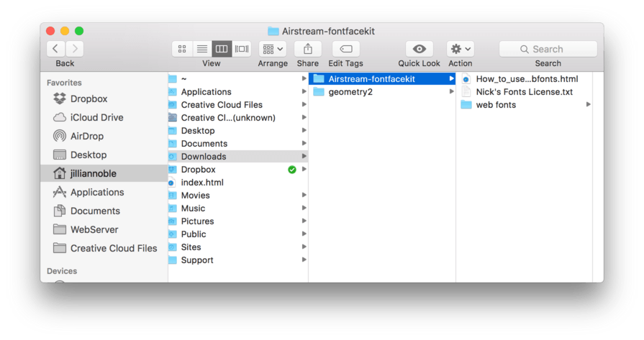This screenshot has width=644, height=340.
Task: Open Quick Look eye icon
Action: tap(419, 49)
